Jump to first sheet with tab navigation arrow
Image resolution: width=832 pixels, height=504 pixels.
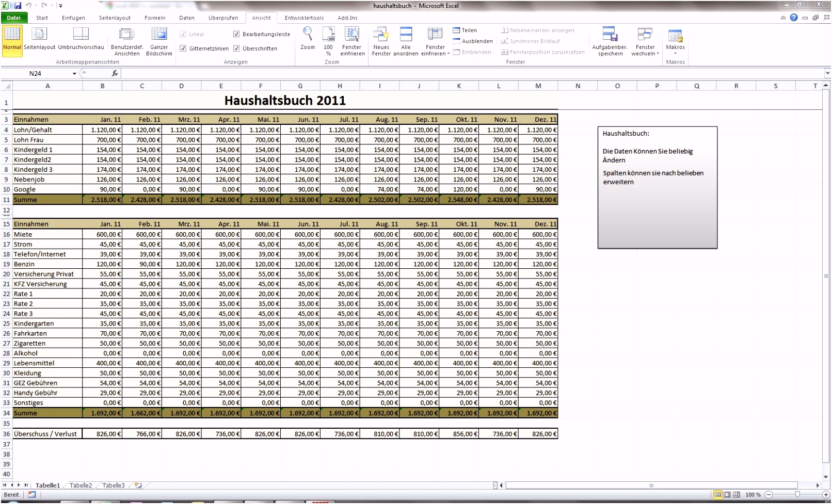pos(5,485)
